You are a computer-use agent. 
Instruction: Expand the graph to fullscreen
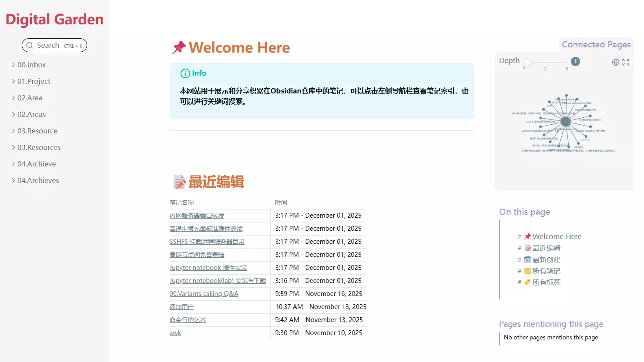pos(626,62)
